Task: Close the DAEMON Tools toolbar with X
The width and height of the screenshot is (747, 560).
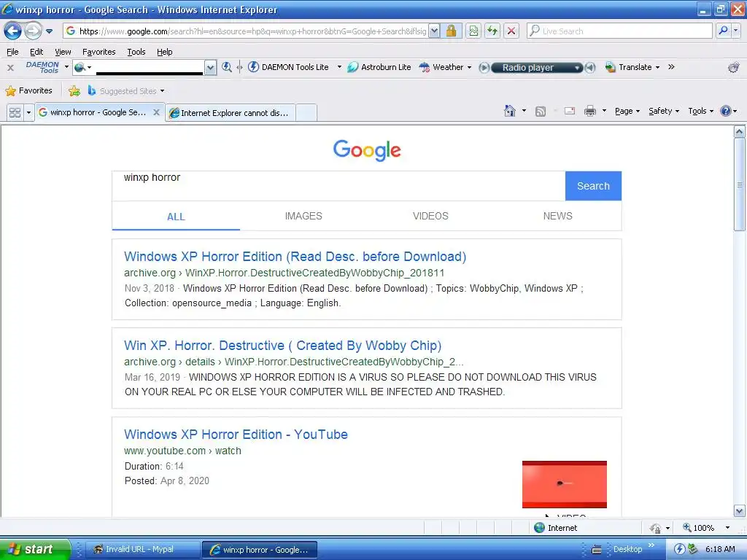Action: point(10,68)
